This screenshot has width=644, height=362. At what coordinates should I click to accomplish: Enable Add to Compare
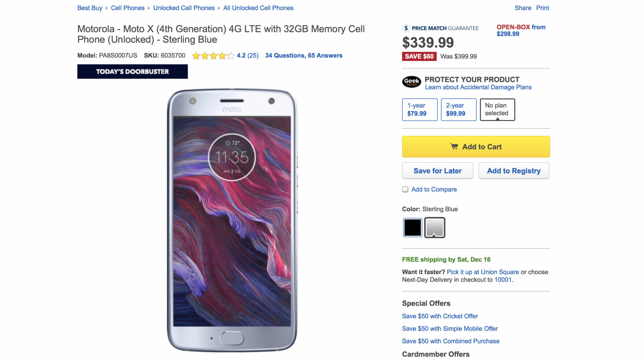pyautogui.click(x=405, y=189)
